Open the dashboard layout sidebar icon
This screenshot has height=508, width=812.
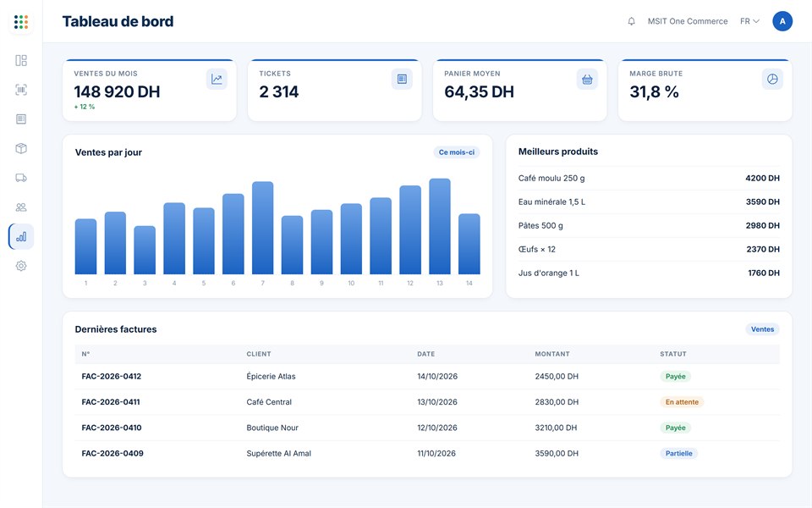(21, 61)
